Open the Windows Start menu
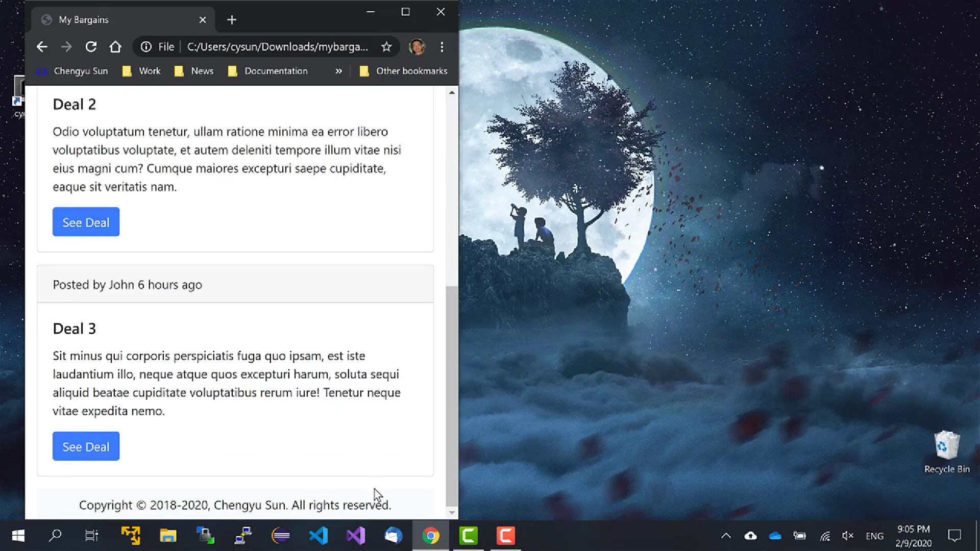 pyautogui.click(x=18, y=536)
